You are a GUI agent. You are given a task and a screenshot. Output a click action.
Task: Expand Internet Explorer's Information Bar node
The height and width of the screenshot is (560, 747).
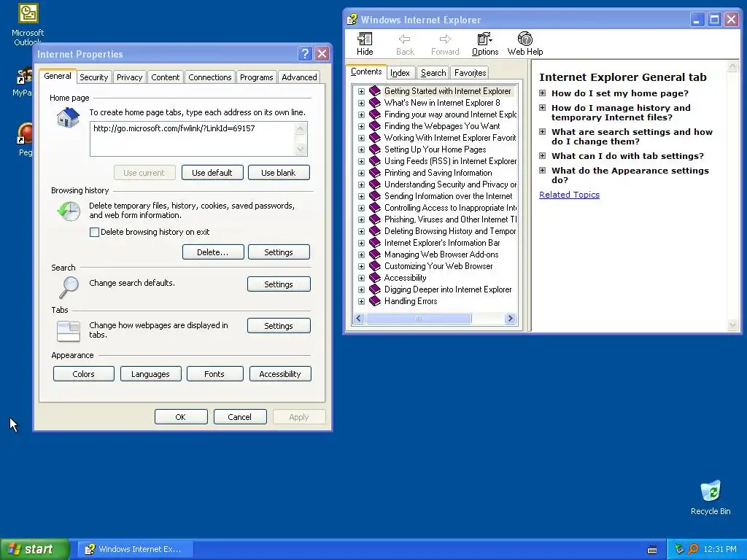(x=361, y=243)
